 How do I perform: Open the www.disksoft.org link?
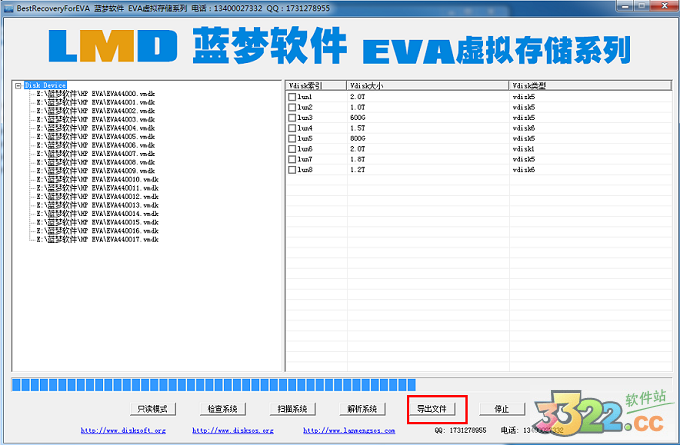point(123,430)
